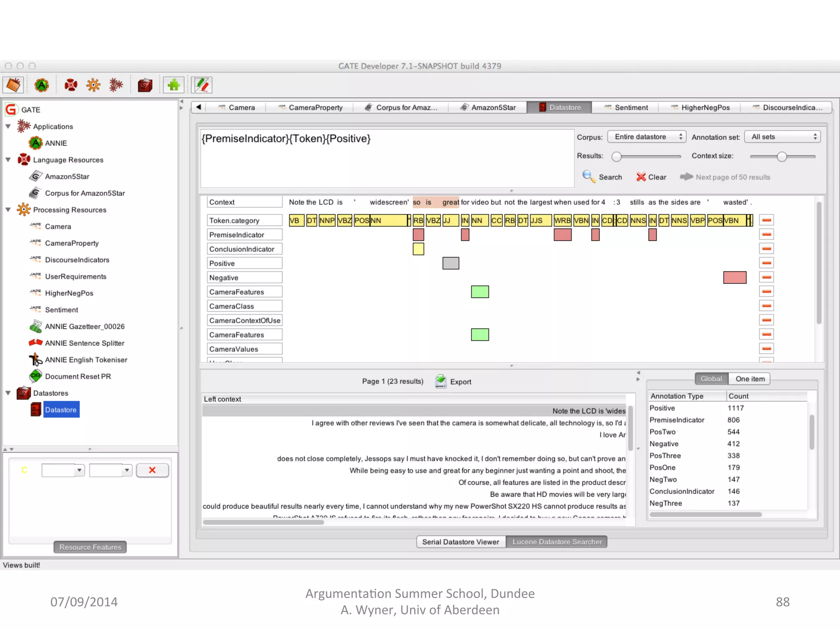Click the red X delete feature button
The image size is (840, 630).
pyautogui.click(x=152, y=470)
